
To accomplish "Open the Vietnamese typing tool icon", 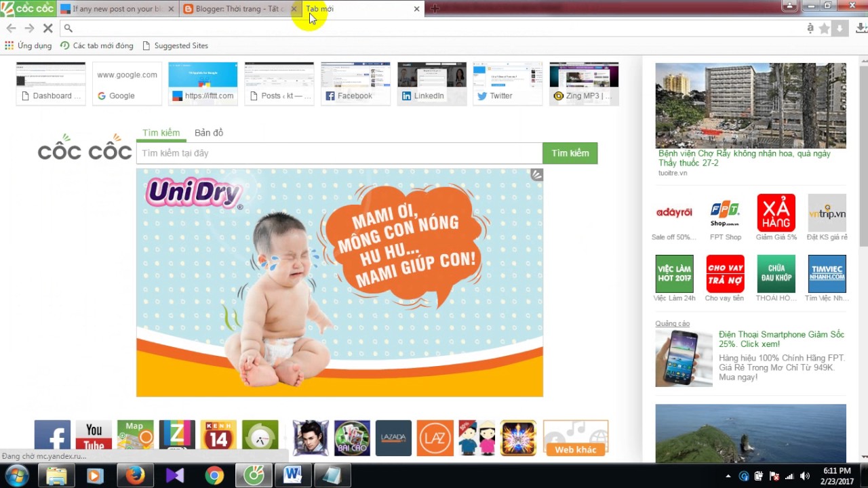I will [x=810, y=28].
